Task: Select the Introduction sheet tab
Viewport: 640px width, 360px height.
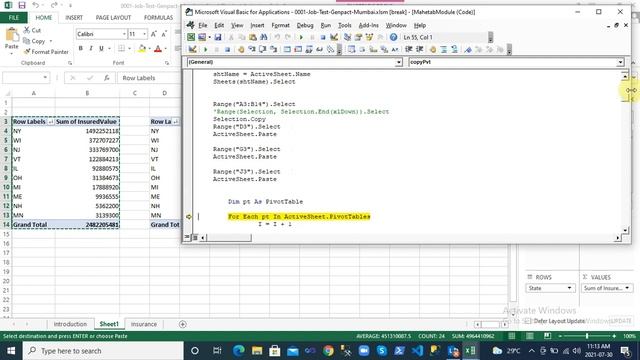Action: pyautogui.click(x=70, y=324)
